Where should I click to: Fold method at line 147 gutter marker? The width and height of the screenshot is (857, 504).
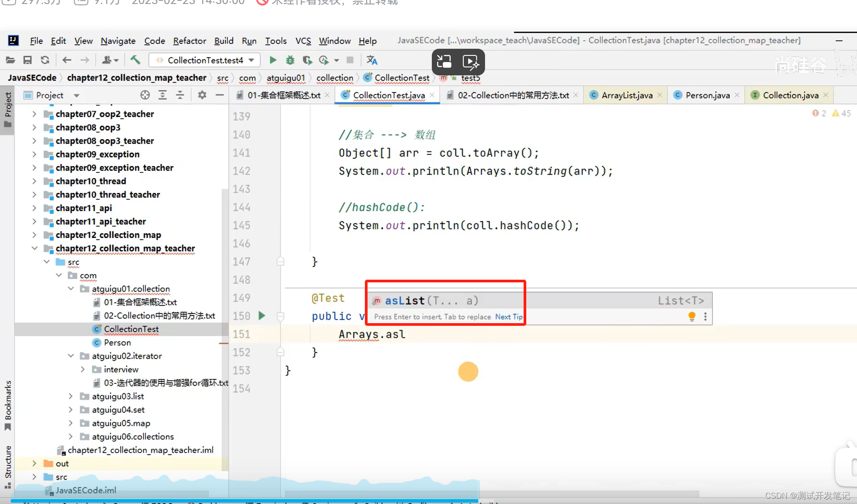(280, 262)
